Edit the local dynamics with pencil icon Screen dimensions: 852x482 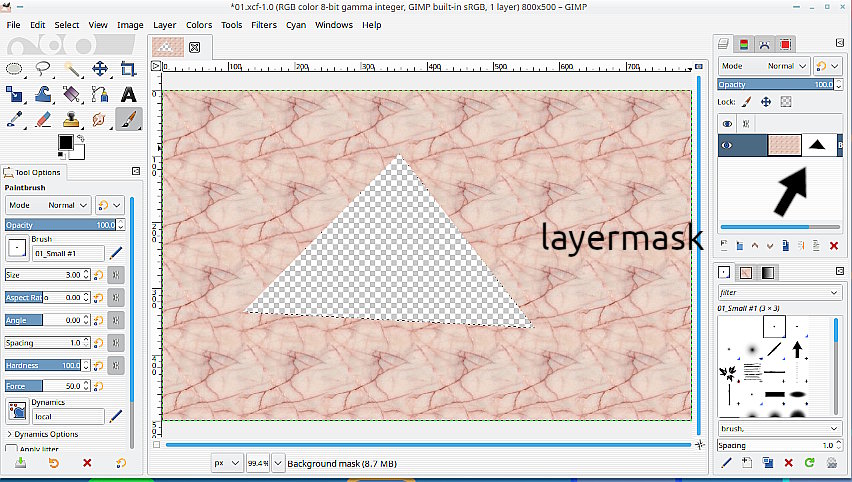[116, 417]
